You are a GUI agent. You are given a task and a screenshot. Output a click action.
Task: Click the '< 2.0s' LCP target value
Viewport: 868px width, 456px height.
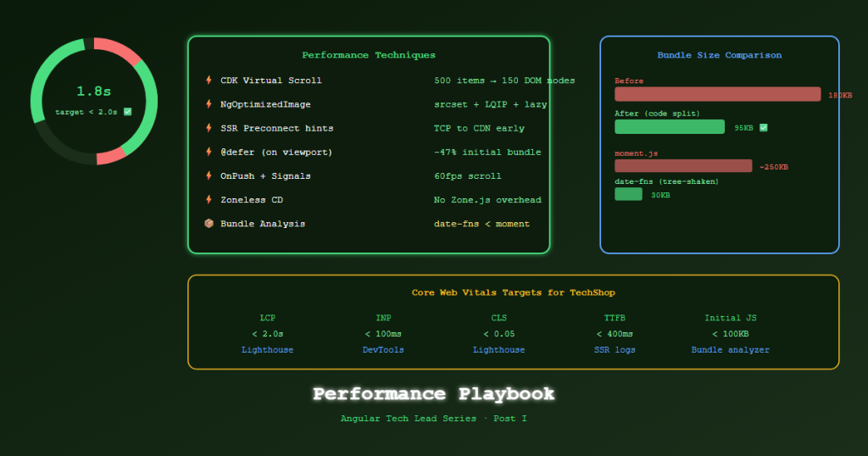point(267,334)
